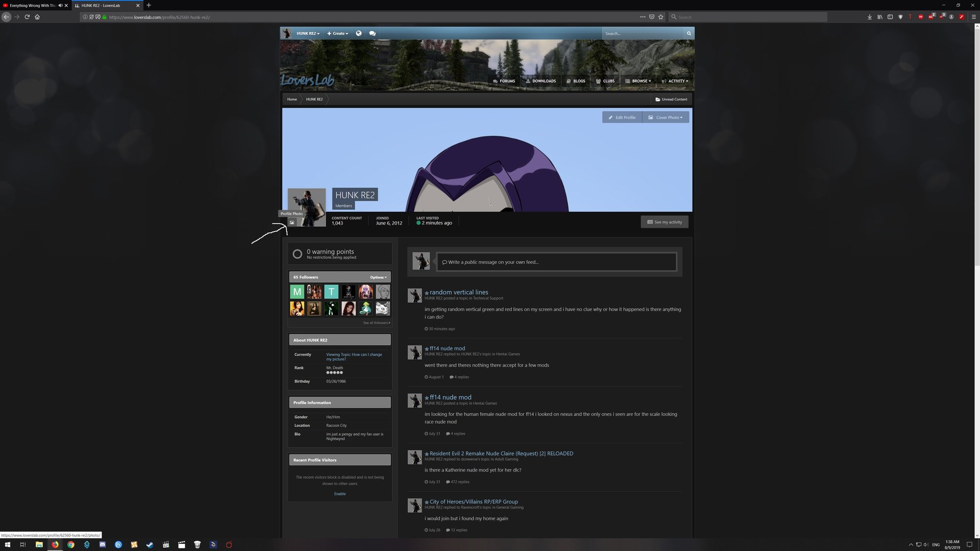Go to the Blogs section
Image resolution: width=980 pixels, height=551 pixels.
576,81
